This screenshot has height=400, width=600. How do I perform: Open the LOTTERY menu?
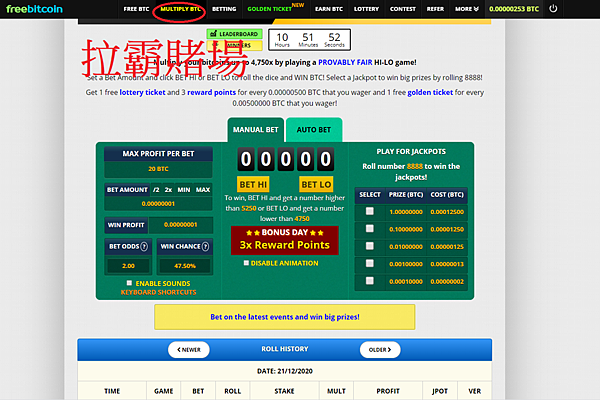tap(366, 9)
